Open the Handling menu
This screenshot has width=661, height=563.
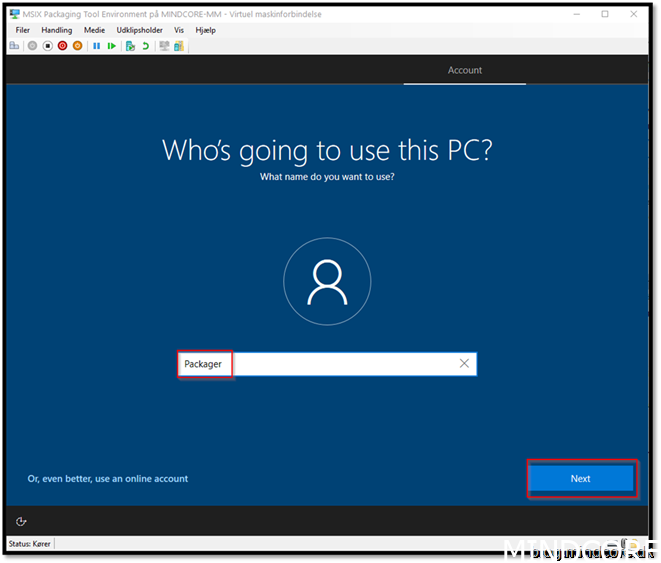pyautogui.click(x=57, y=30)
